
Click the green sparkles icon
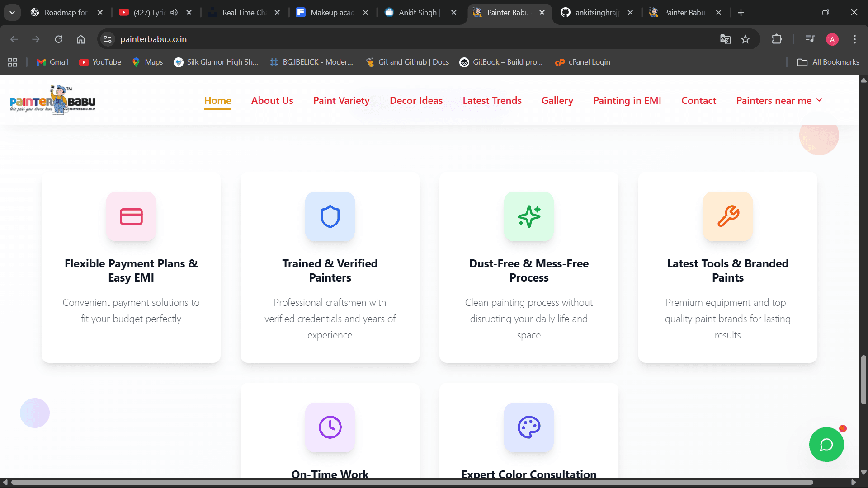(x=529, y=216)
